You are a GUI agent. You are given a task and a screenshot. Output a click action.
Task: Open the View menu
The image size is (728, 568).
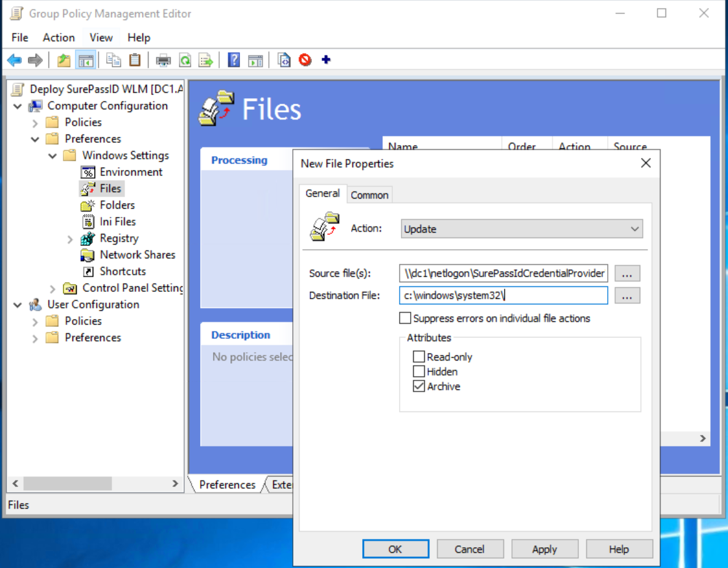[x=101, y=37]
